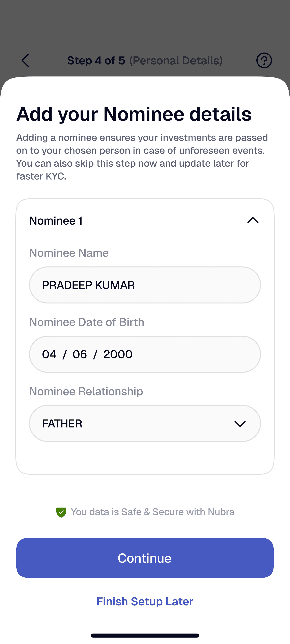Select the year value 2000 in birth date
The height and width of the screenshot is (644, 290).
point(118,354)
